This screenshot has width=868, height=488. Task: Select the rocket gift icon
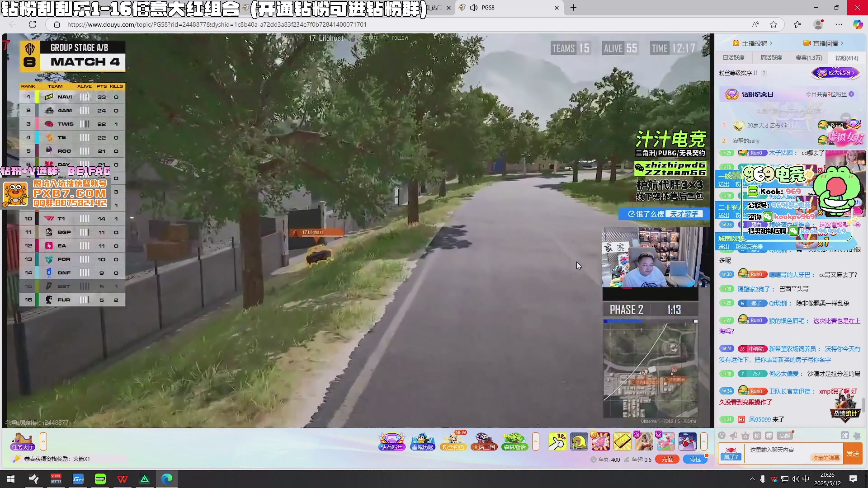coord(688,441)
